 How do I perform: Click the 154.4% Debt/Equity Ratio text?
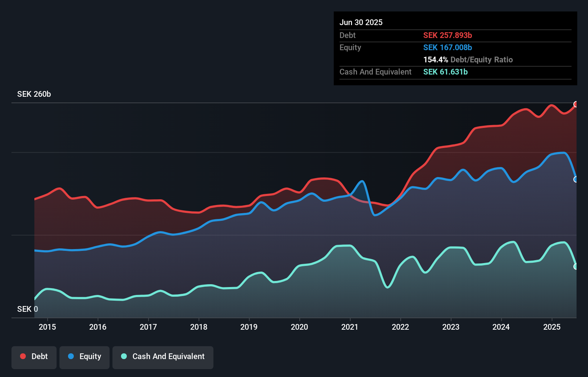pyautogui.click(x=468, y=59)
